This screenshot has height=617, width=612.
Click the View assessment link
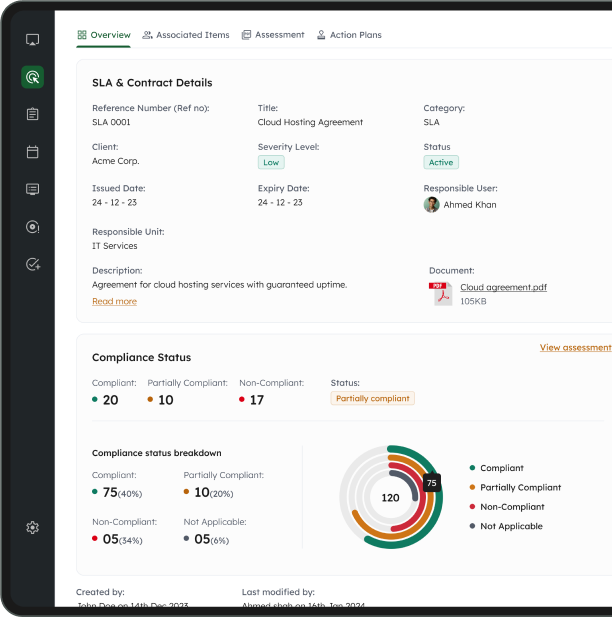tap(575, 347)
